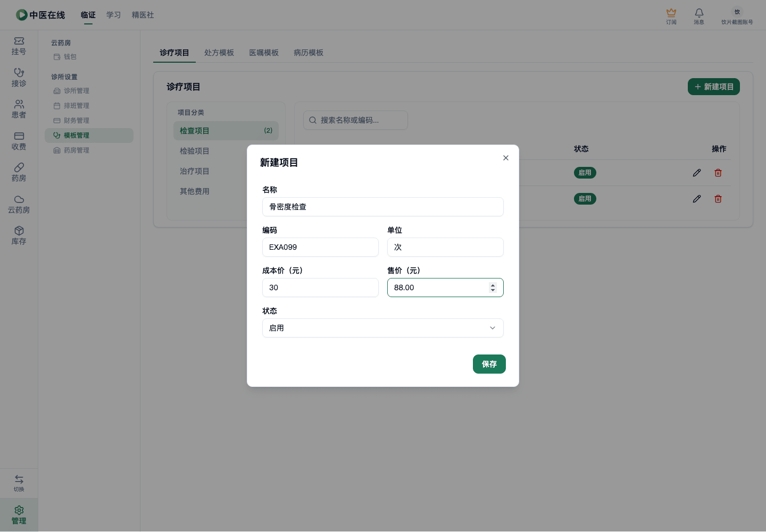Open the 挂号 registration sidebar icon
The height and width of the screenshot is (532, 766).
click(x=19, y=46)
